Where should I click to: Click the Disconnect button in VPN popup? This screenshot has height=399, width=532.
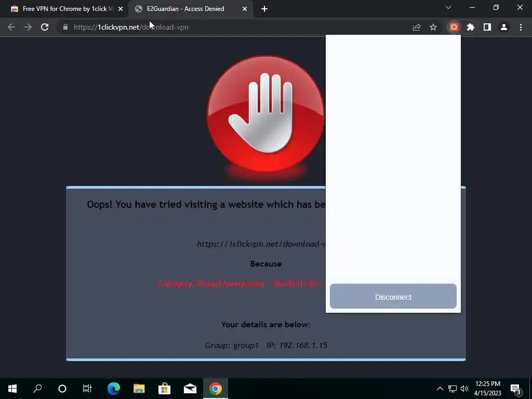coord(393,297)
